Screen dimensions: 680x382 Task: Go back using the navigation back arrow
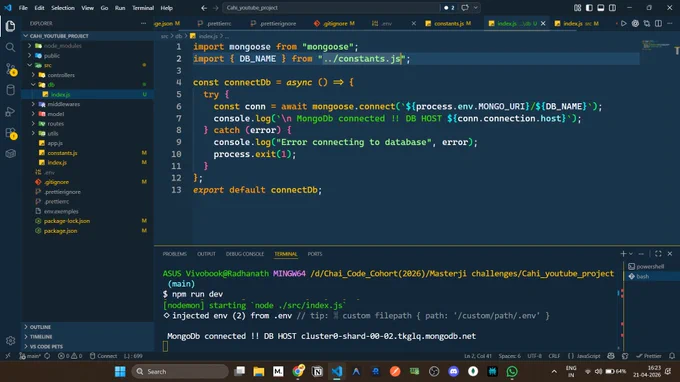pos(204,8)
